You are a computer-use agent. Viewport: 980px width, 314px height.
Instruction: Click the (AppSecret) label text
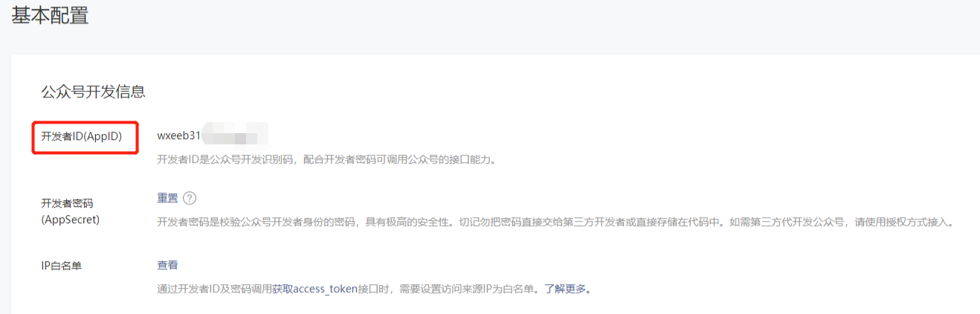tap(70, 220)
